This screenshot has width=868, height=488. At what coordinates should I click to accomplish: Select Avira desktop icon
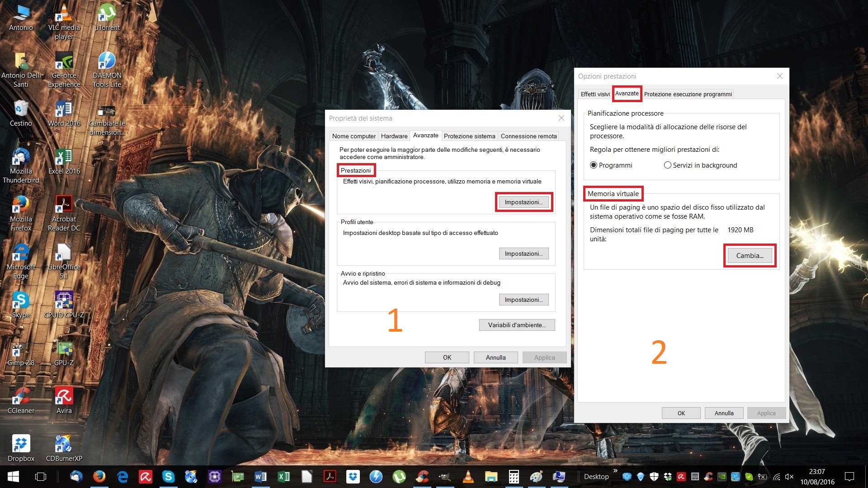point(64,401)
